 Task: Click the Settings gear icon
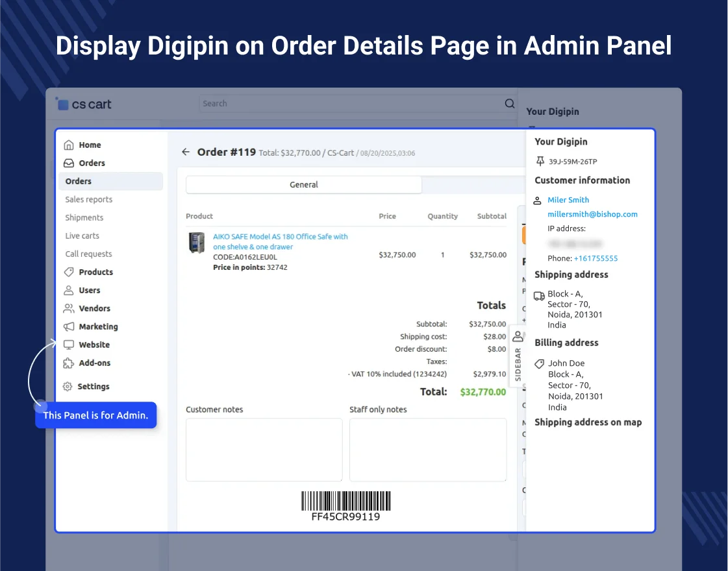pyautogui.click(x=68, y=386)
